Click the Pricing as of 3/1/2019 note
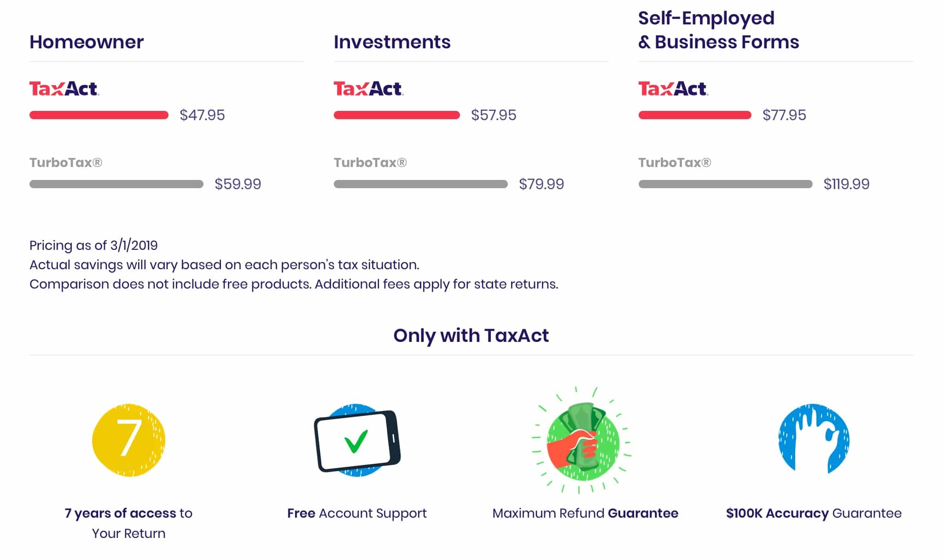Image resolution: width=943 pixels, height=560 pixels. [93, 245]
